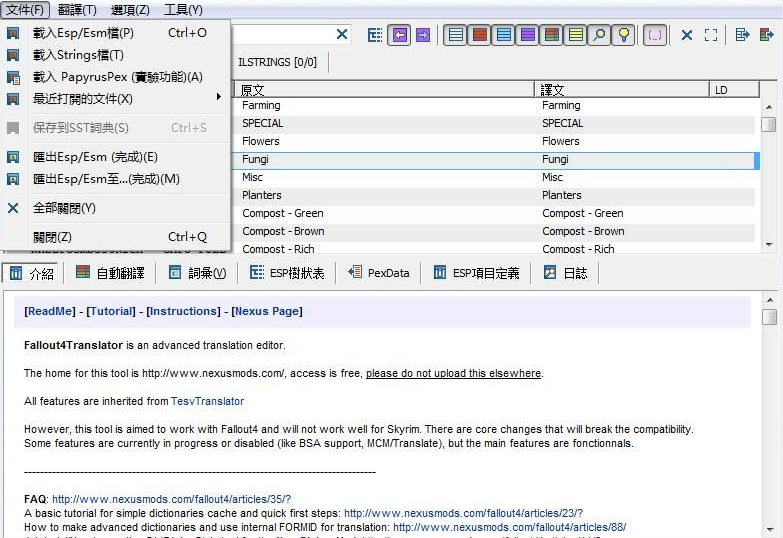Click the dashed-square fullscreen toolbar icon

click(711, 35)
